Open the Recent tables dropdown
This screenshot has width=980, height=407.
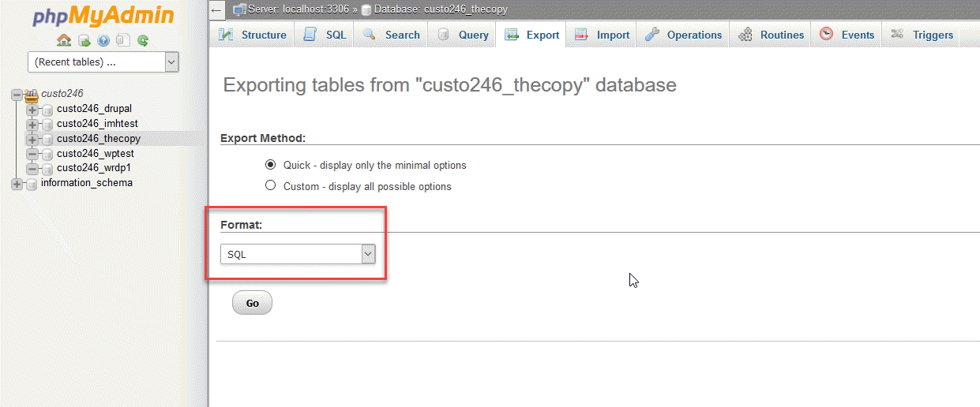pos(103,62)
